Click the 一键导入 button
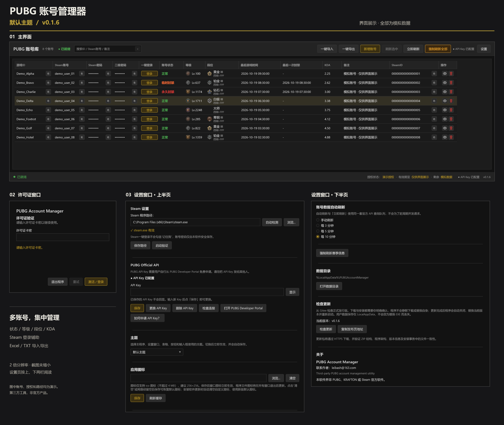The width and height of the screenshot is (504, 425). tap(327, 49)
